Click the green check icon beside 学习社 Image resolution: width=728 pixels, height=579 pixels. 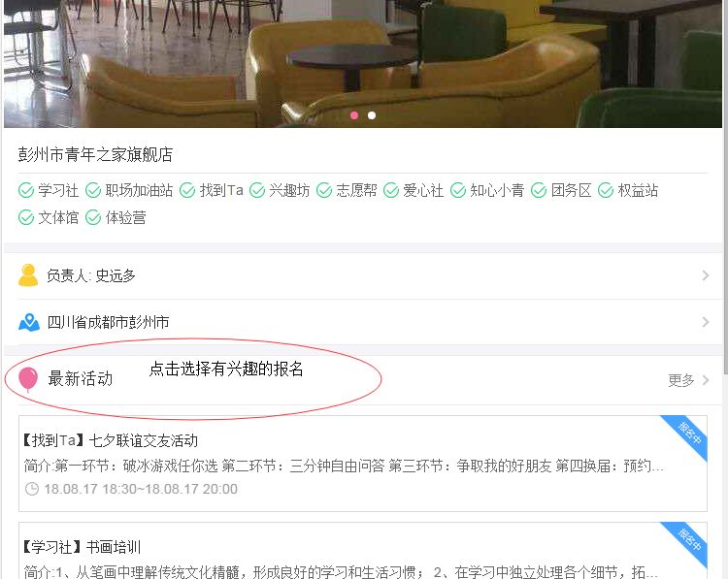click(x=26, y=190)
